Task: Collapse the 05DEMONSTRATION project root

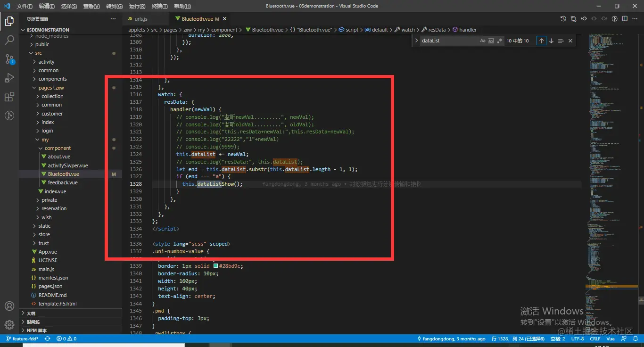Action: coord(71,30)
